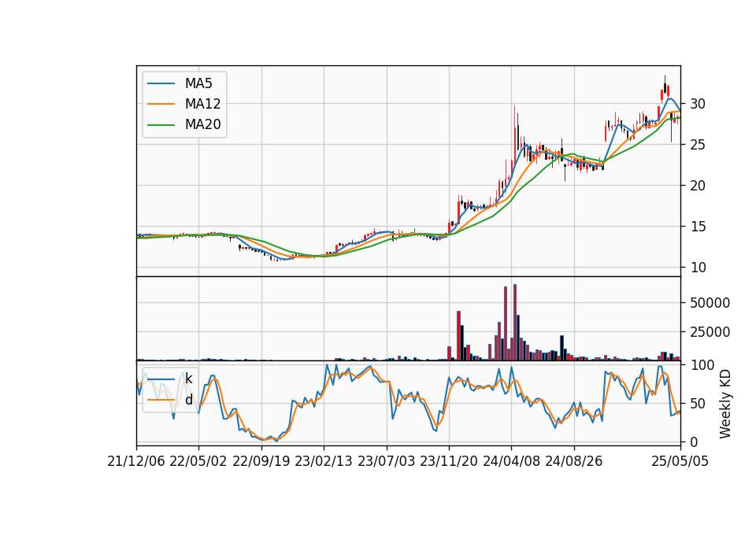Screen dimensions: 756x543
Task: Click the 24/04/08 date tick label
Action: pyautogui.click(x=512, y=462)
